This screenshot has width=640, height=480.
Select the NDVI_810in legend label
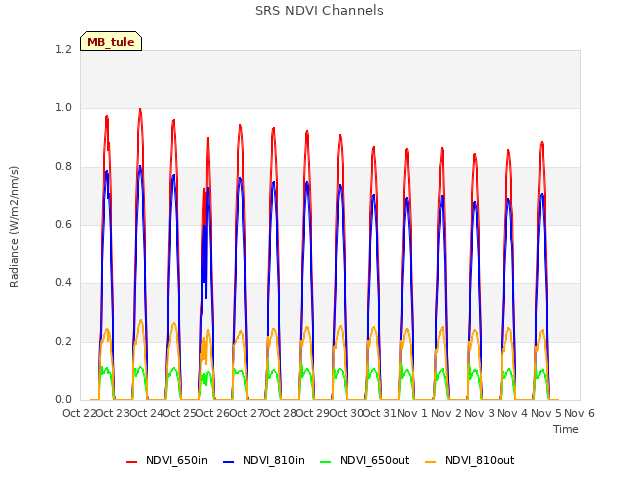[273, 460]
